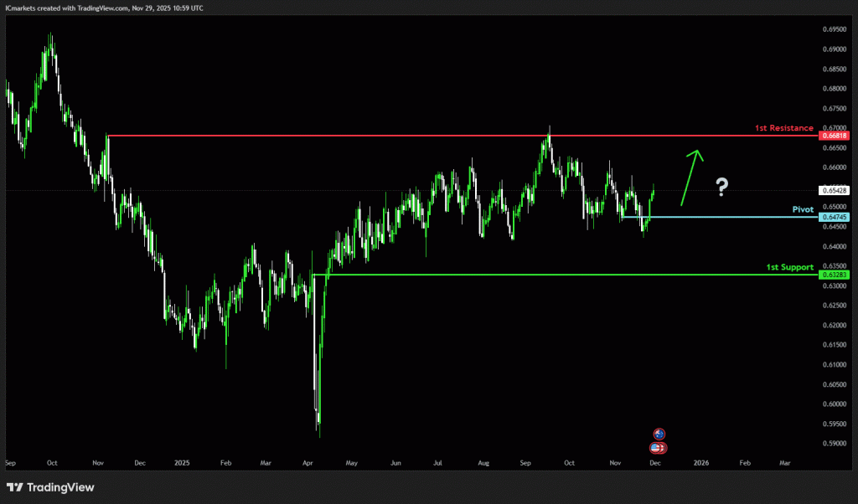This screenshot has height=504, width=858.
Task: Click the "Pivot" text label
Action: tap(803, 209)
